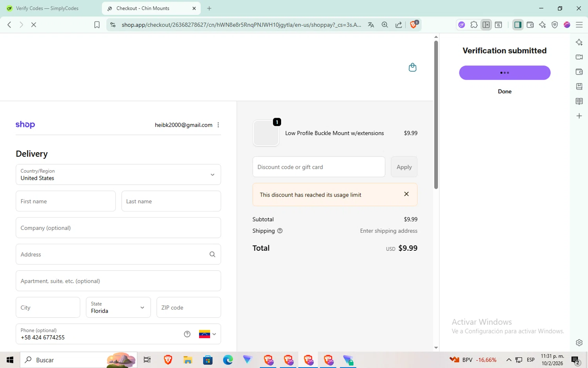This screenshot has width=588, height=368.
Task: Click the Apply discount button
Action: click(404, 167)
